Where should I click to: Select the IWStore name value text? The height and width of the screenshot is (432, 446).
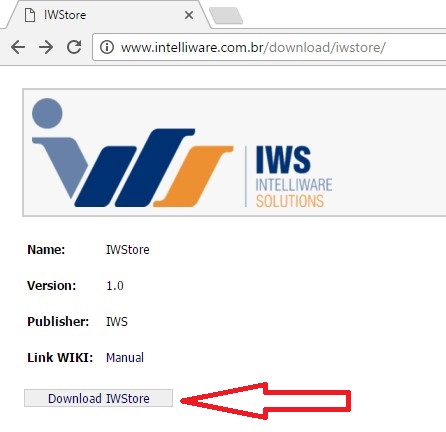click(128, 250)
